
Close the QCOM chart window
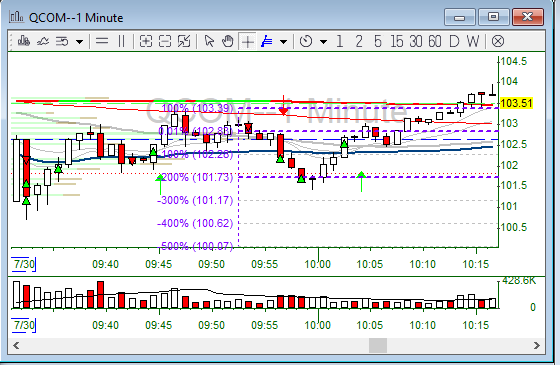click(528, 17)
